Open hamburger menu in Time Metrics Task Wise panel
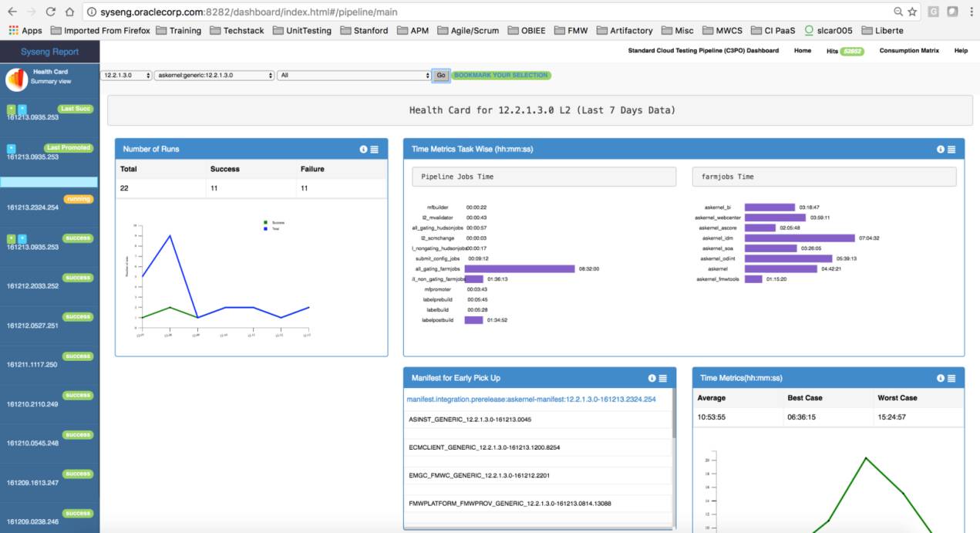 tap(951, 150)
